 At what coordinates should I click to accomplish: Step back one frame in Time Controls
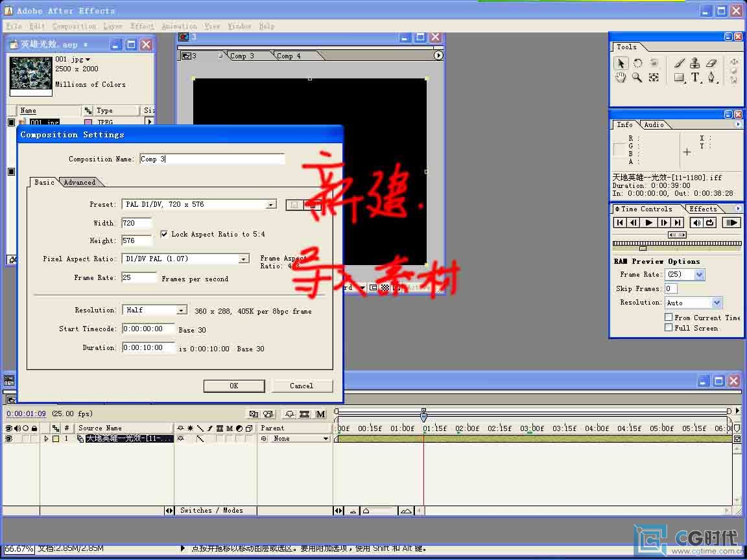(x=634, y=222)
